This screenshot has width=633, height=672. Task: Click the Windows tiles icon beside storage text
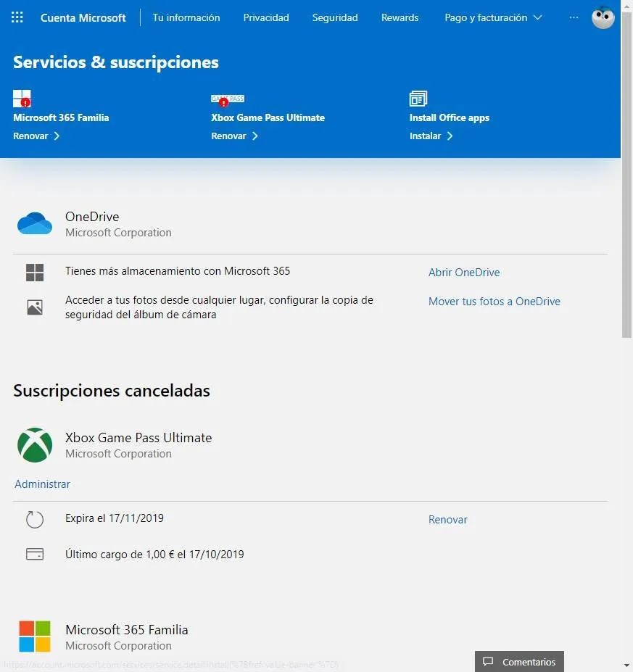[x=35, y=273]
